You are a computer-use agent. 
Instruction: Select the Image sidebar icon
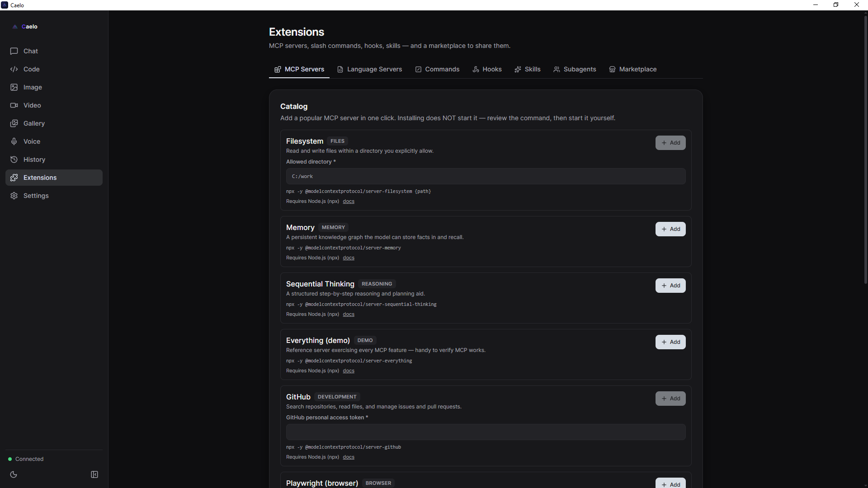[14, 87]
